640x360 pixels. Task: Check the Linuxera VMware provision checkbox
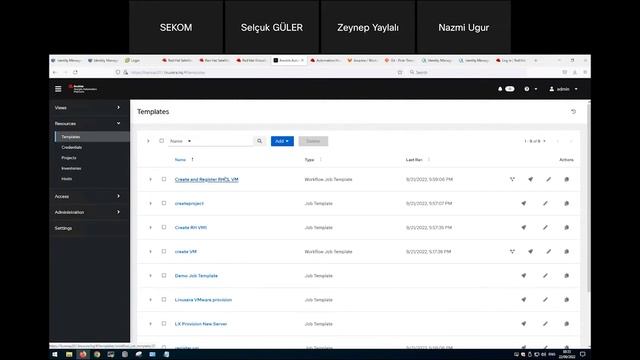point(164,300)
